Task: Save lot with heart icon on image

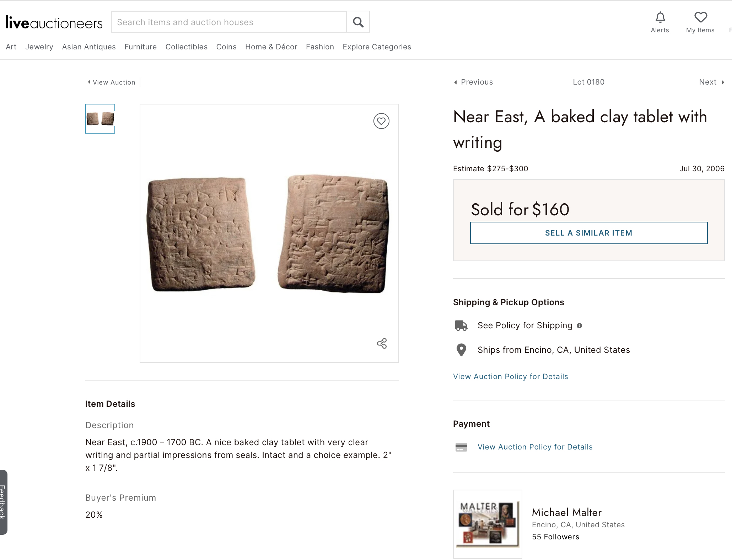Action: point(381,121)
